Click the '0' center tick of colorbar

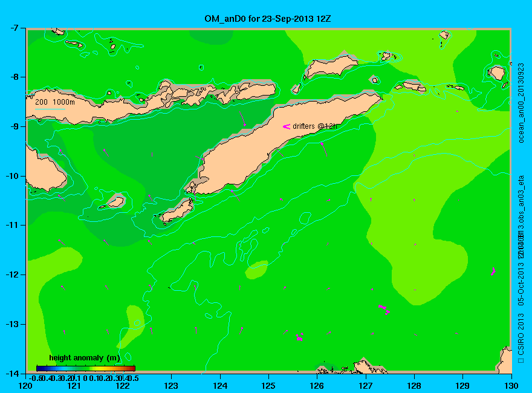[x=85, y=378]
